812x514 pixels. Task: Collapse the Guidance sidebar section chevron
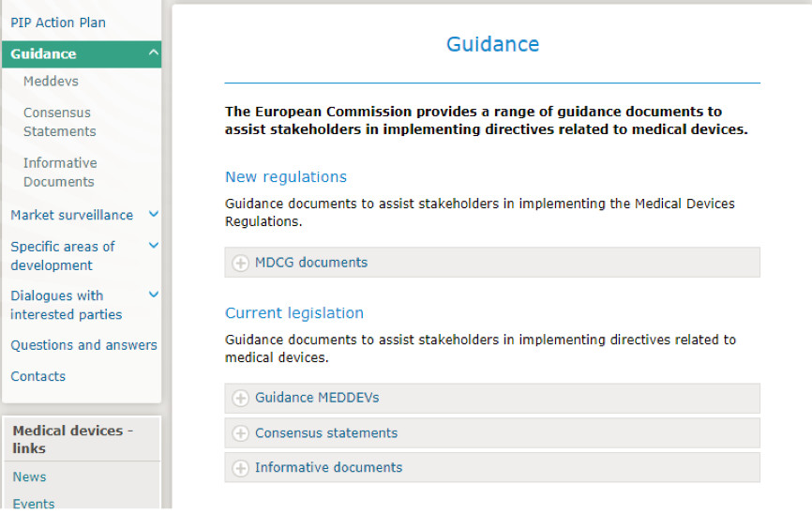click(x=154, y=53)
